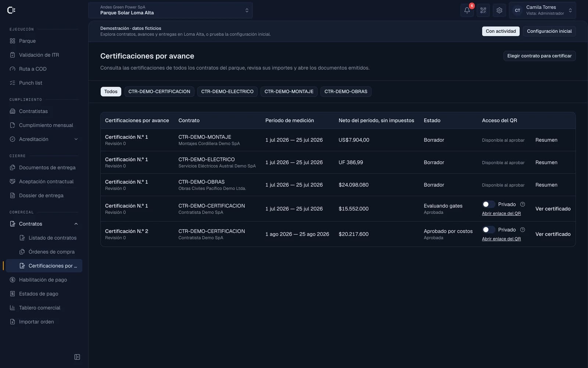
Task: Open Estados de pago
Action: tap(44, 294)
